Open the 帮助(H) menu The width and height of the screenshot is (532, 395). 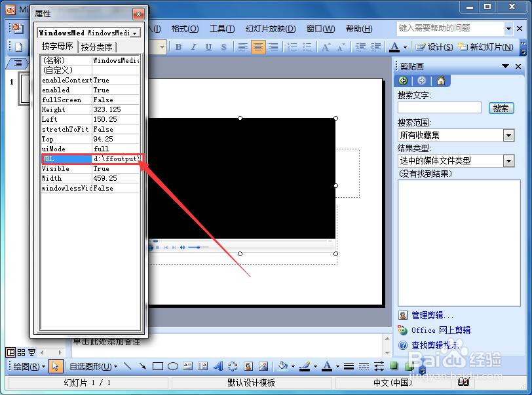359,29
